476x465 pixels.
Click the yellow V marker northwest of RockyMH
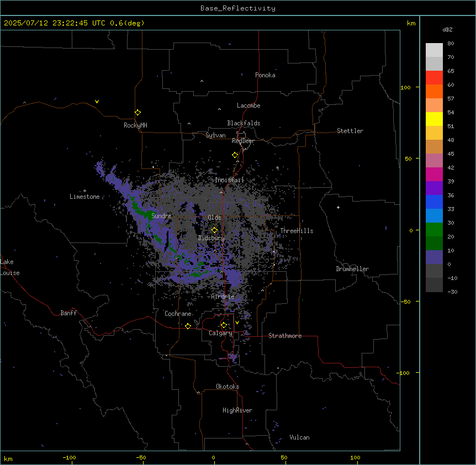tap(97, 102)
